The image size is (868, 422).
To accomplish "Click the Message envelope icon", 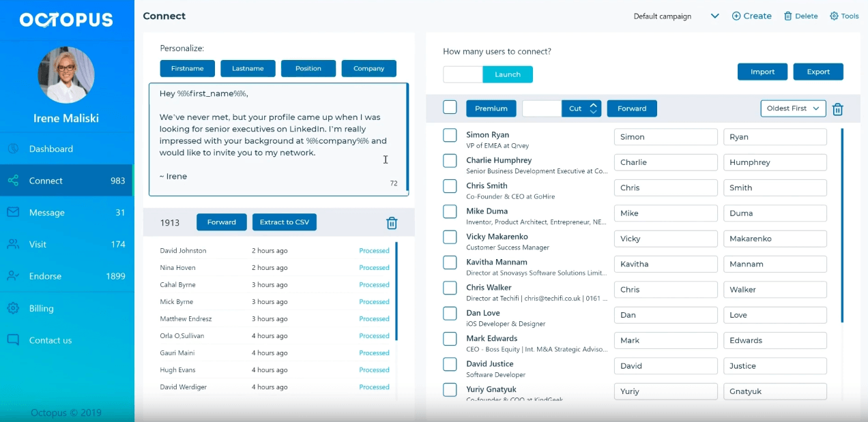I will tap(13, 213).
